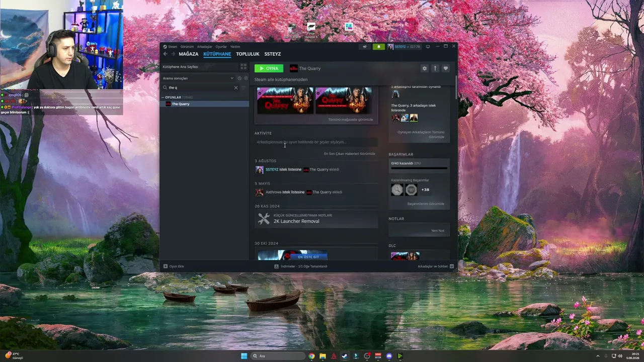The width and height of the screenshot is (644, 362).
Task: Click the Oyun Ekle plus icon
Action: click(x=166, y=266)
